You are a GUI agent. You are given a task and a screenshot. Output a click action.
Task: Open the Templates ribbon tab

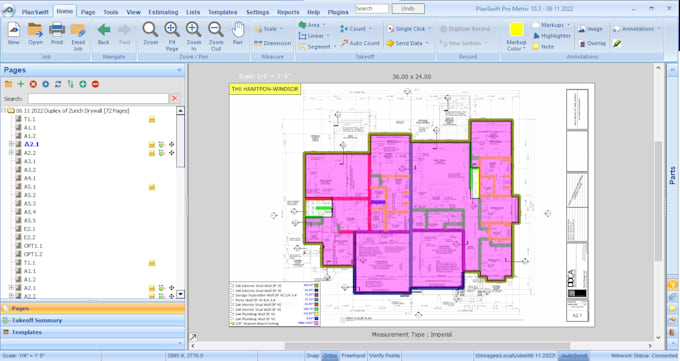tap(222, 12)
